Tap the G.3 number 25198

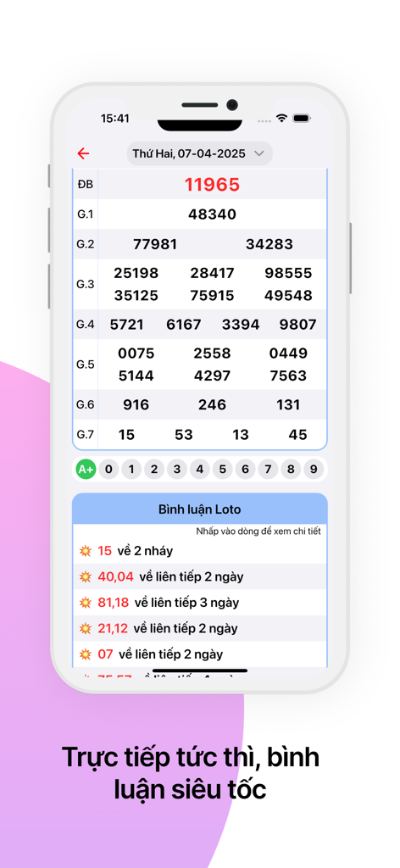pyautogui.click(x=136, y=273)
